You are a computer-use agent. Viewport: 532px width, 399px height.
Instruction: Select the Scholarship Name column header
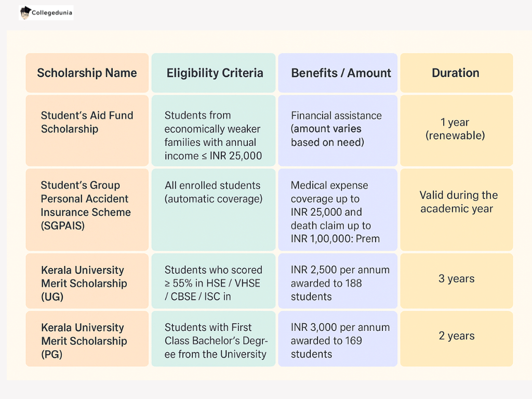click(x=87, y=73)
